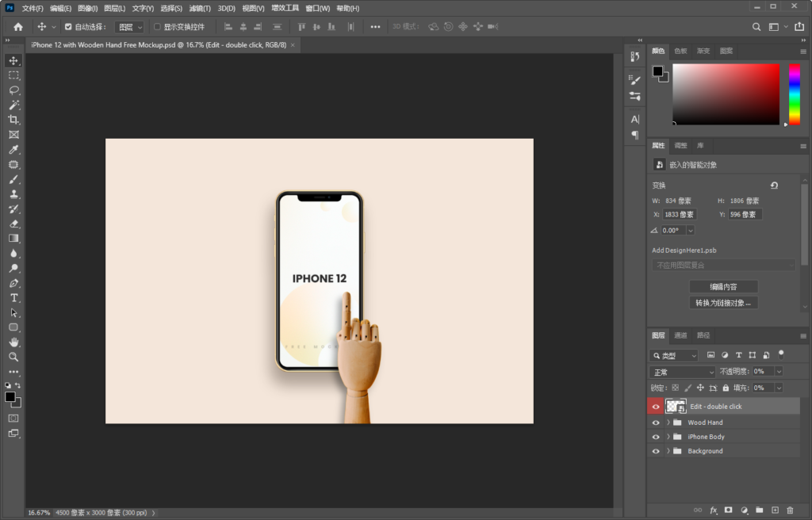Add a layer mask icon

(x=729, y=510)
